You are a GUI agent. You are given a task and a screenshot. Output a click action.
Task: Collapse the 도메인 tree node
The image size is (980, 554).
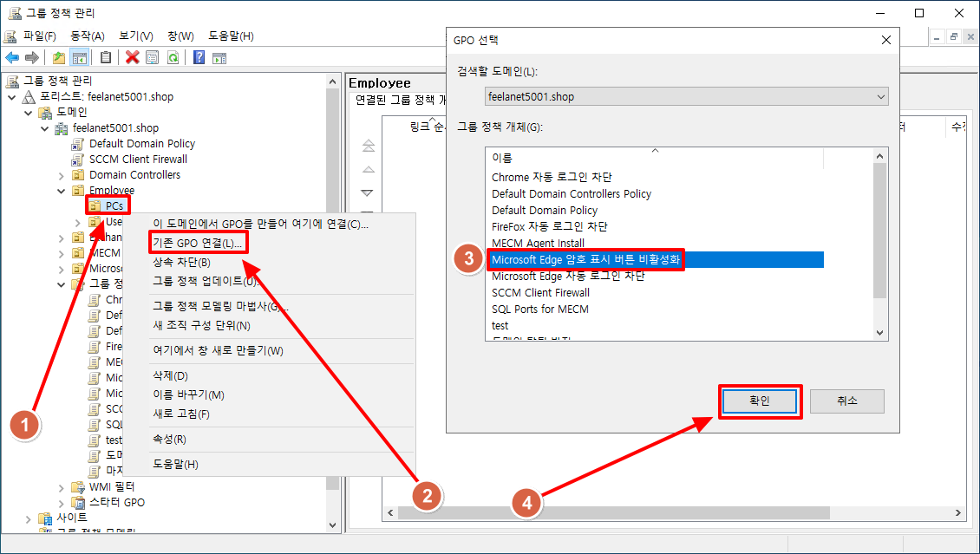coord(28,113)
